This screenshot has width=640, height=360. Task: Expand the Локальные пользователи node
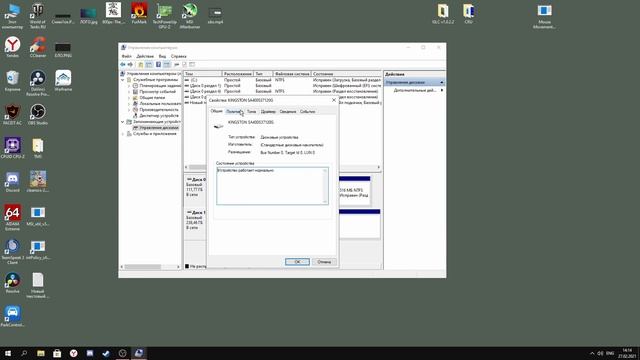pyautogui.click(x=129, y=104)
